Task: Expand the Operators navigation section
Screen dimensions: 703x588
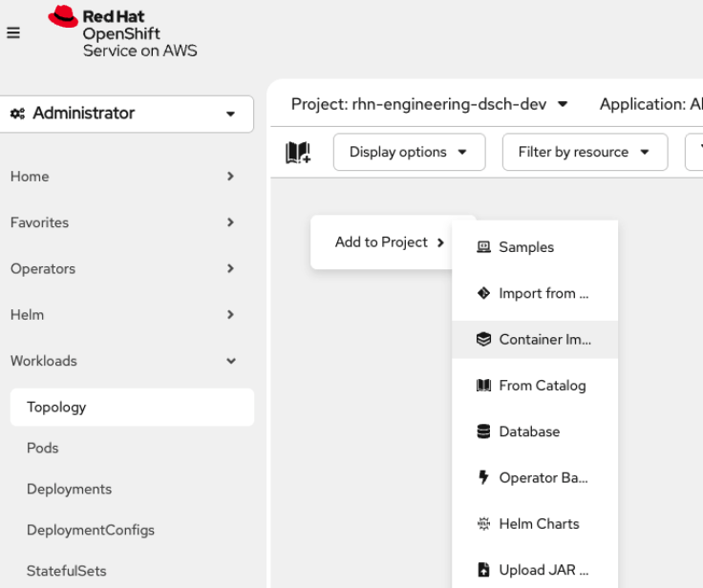Action: point(122,269)
